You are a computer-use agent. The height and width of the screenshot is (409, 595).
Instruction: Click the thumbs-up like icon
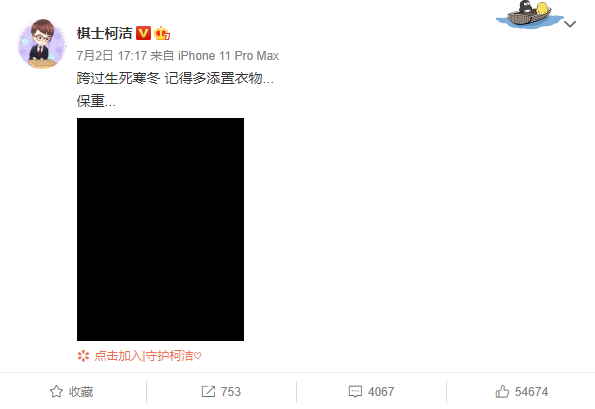tap(502, 391)
